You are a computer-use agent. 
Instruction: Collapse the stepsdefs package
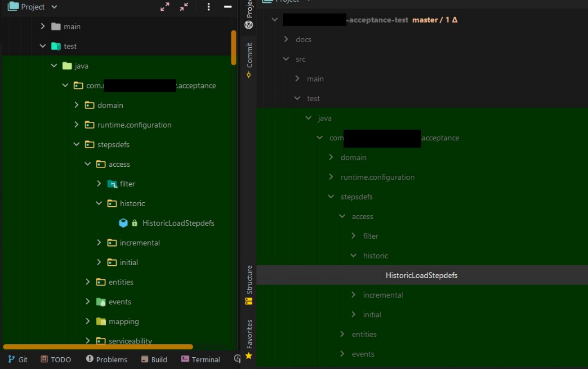click(x=76, y=144)
